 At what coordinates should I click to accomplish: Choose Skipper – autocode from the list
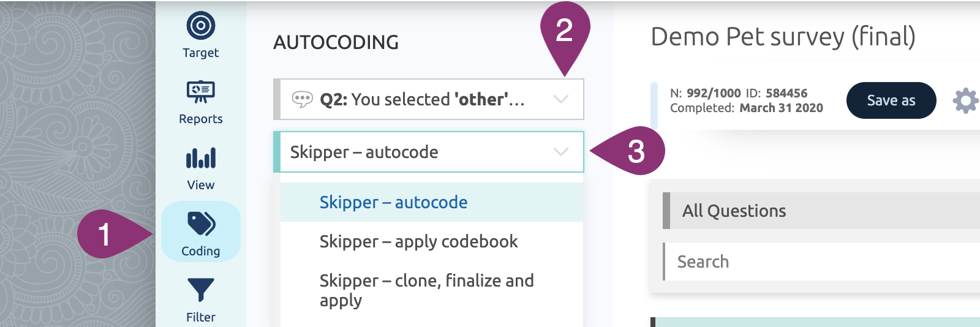click(393, 202)
